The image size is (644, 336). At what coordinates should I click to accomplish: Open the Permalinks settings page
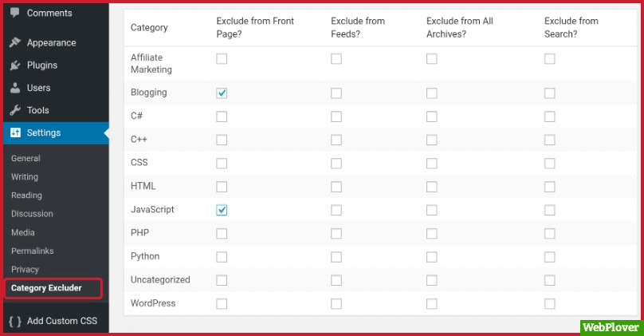31,251
